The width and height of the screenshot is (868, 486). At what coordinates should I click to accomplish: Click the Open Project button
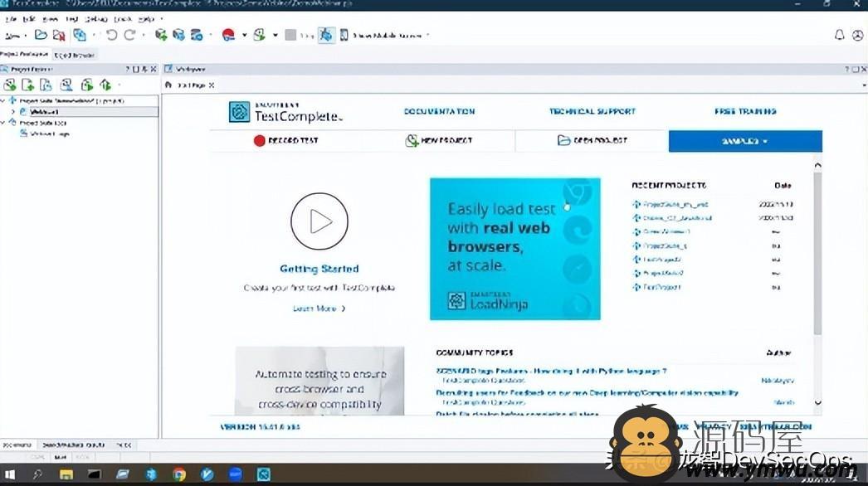592,141
